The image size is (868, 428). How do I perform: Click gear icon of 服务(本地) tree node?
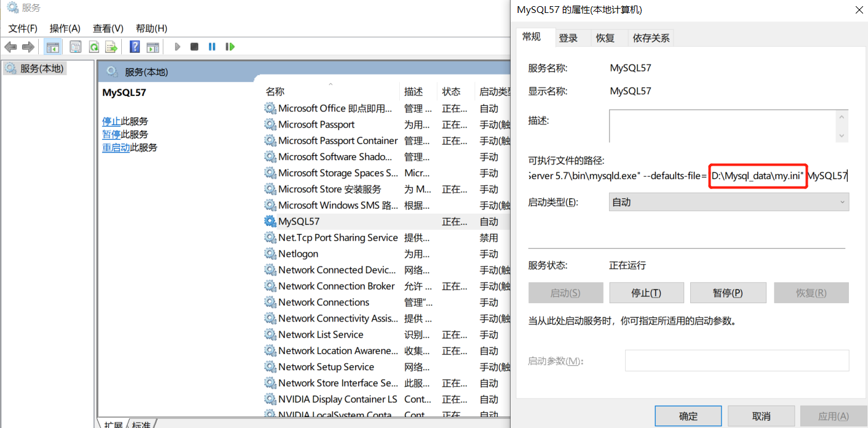click(x=10, y=68)
